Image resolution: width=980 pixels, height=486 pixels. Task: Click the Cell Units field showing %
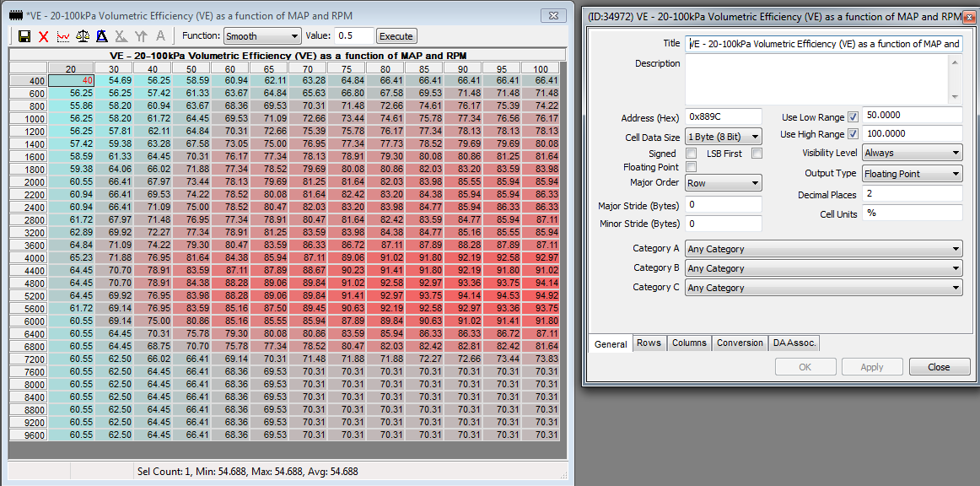point(912,213)
